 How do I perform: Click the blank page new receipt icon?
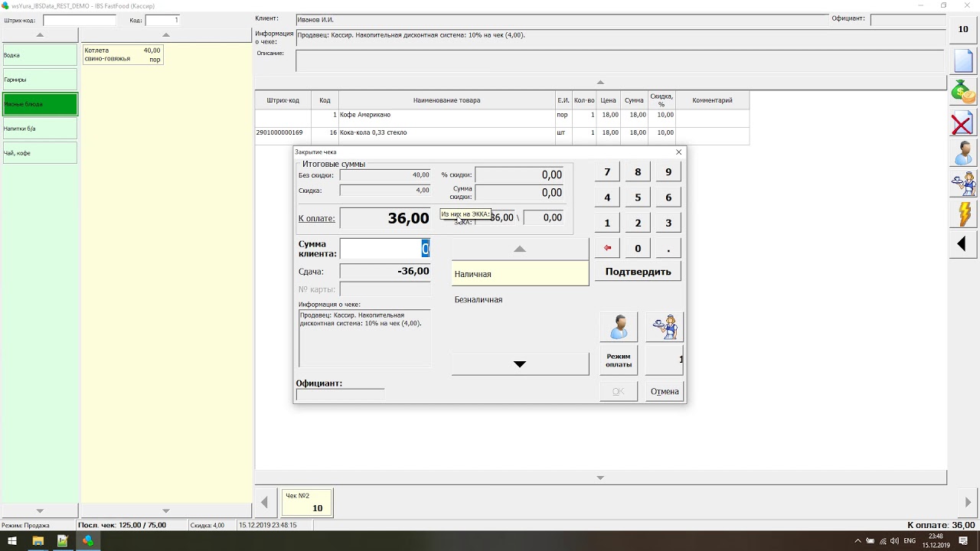pos(963,60)
